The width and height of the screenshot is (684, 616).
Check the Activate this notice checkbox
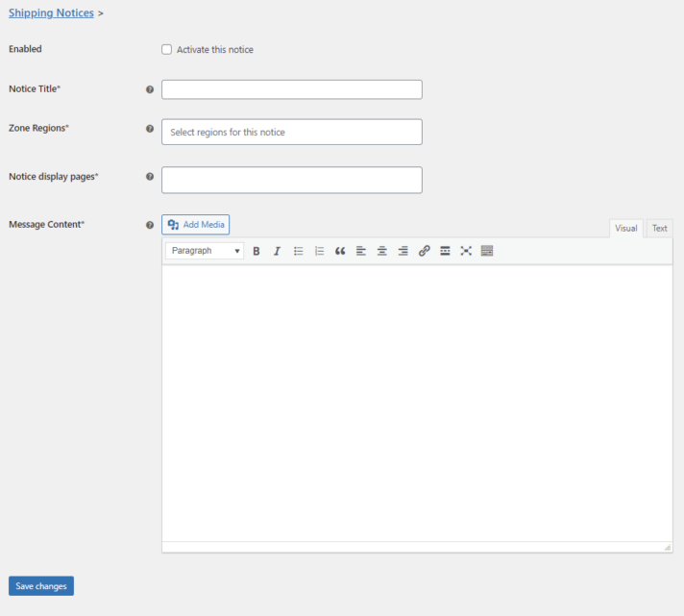point(166,49)
